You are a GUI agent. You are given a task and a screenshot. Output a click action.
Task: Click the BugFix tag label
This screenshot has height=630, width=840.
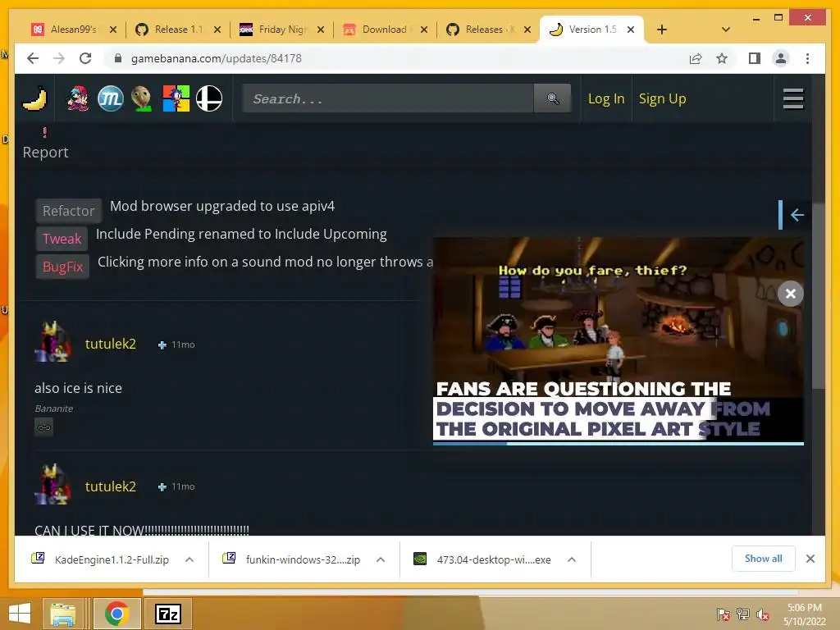pyautogui.click(x=62, y=267)
